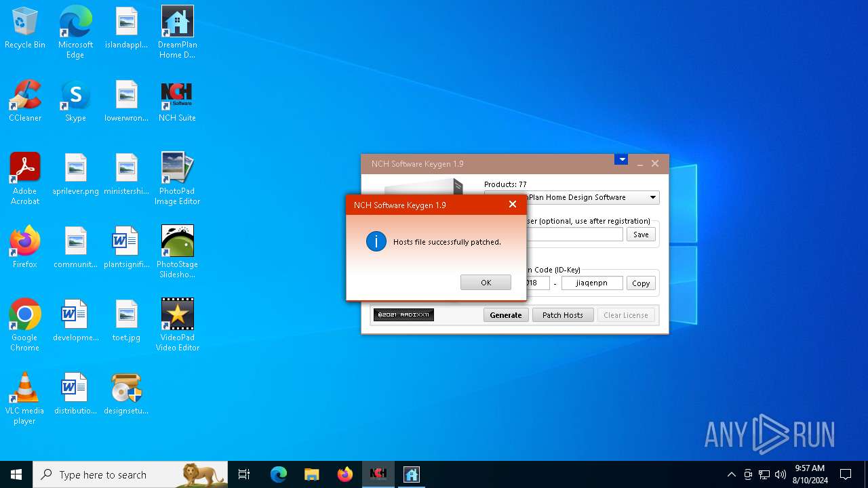The height and width of the screenshot is (488, 868).
Task: Open Firefox from the taskbar
Action: pyautogui.click(x=345, y=474)
